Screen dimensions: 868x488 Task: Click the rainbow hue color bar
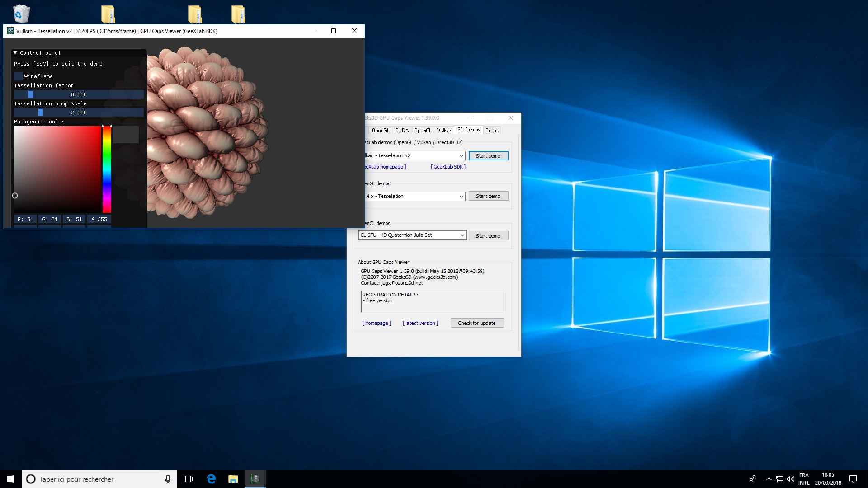click(107, 169)
